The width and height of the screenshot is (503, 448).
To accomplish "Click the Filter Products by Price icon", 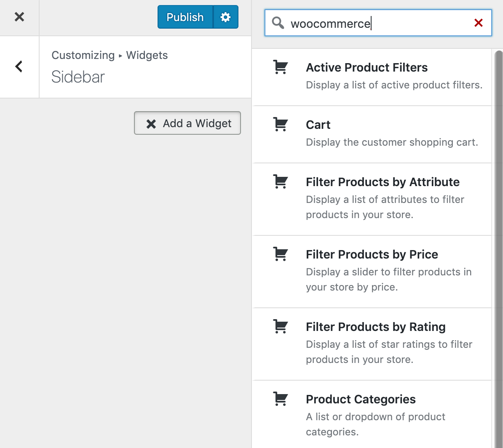I will pos(281,254).
